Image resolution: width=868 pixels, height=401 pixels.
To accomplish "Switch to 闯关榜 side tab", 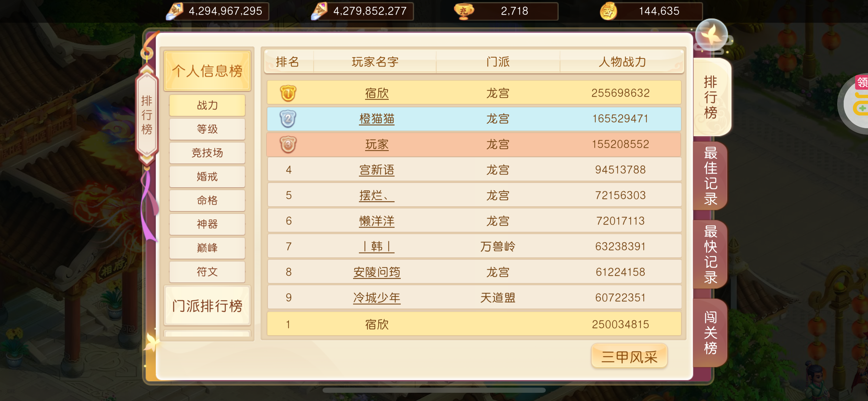I will click(x=710, y=332).
